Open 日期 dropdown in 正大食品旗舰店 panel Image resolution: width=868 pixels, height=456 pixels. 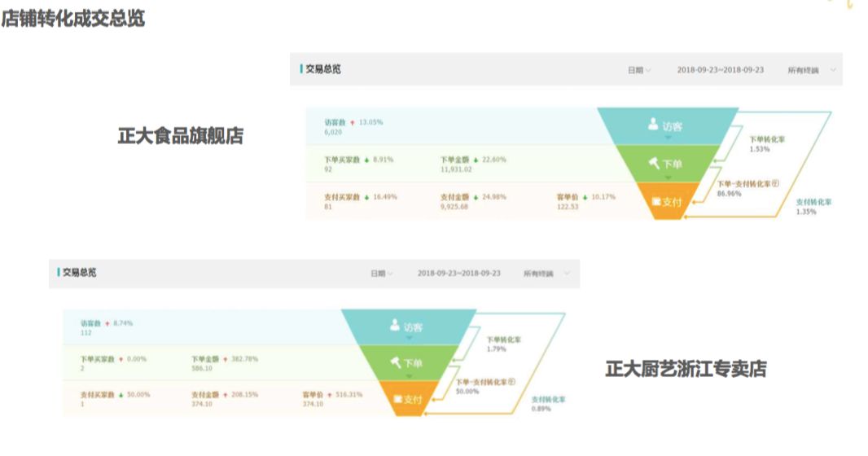pos(639,70)
